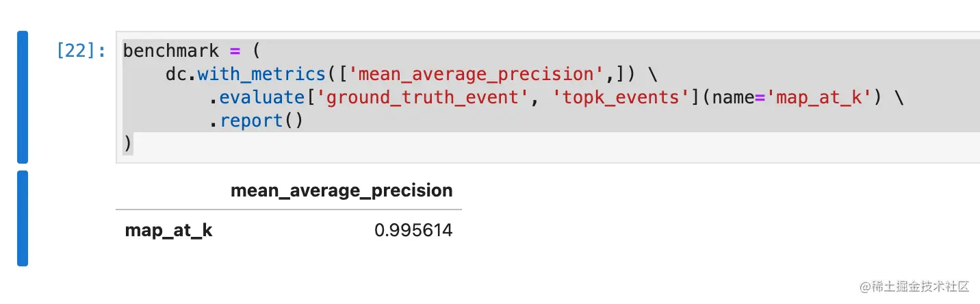Click the opening parenthesis after benchmark =
Screen dimensions: 980x304
pyautogui.click(x=256, y=51)
